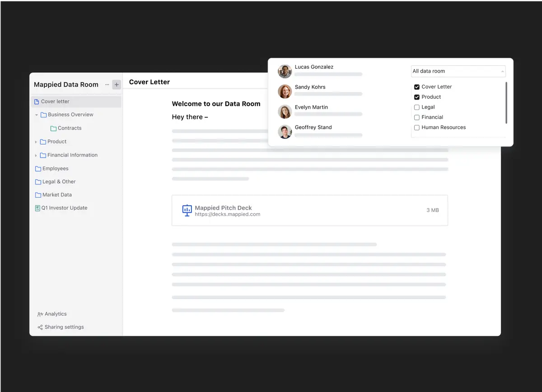Check the Human Resources checkbox
Screen dimensions: 542x392
(416, 127)
